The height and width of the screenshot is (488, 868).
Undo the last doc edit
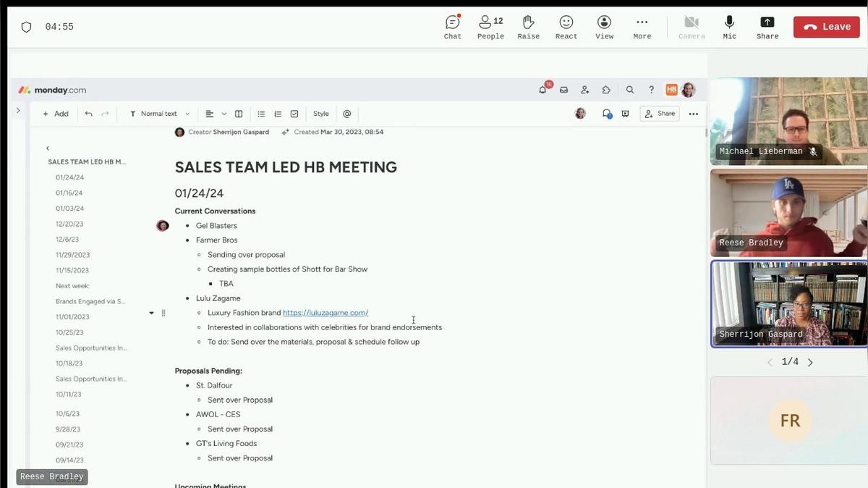coord(88,114)
